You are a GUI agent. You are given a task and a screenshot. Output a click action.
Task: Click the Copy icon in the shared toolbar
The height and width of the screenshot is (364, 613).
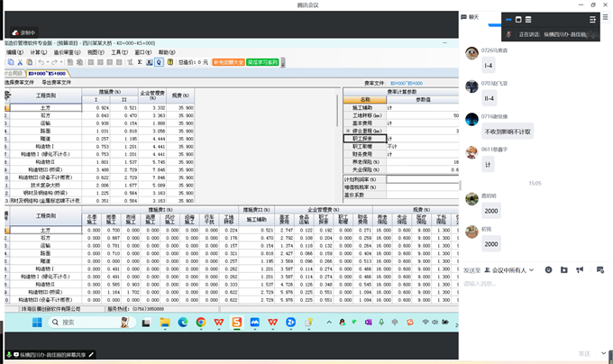point(11,62)
